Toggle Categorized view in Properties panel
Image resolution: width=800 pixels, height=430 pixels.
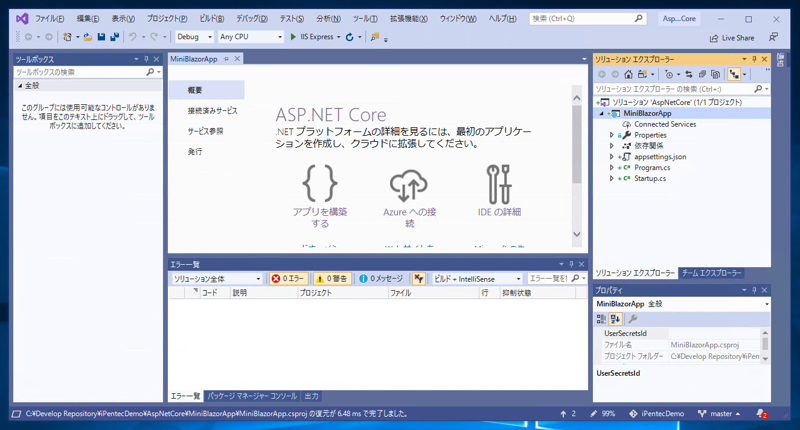coord(601,319)
